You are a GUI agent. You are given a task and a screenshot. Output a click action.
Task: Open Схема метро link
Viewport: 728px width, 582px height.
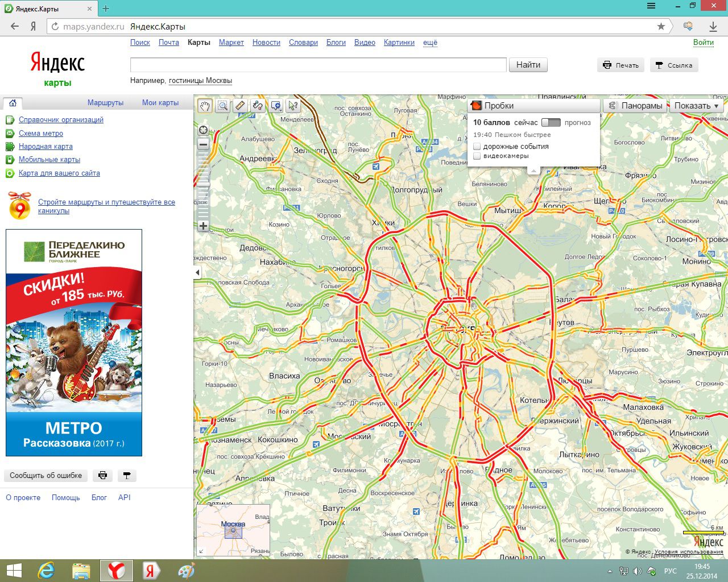click(41, 134)
